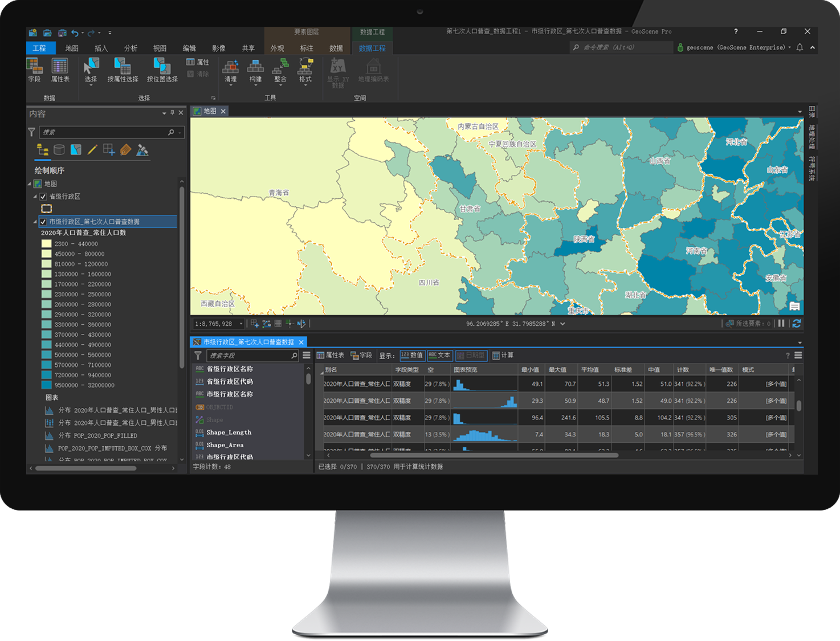Switch to the 插入 ribbon tab
This screenshot has width=840, height=641.
pos(101,48)
